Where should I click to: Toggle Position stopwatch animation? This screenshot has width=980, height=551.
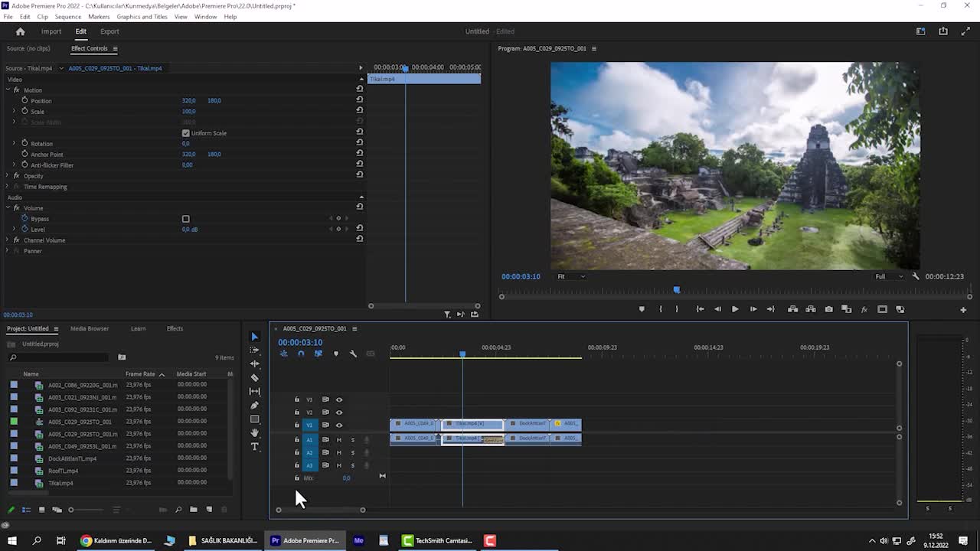24,100
